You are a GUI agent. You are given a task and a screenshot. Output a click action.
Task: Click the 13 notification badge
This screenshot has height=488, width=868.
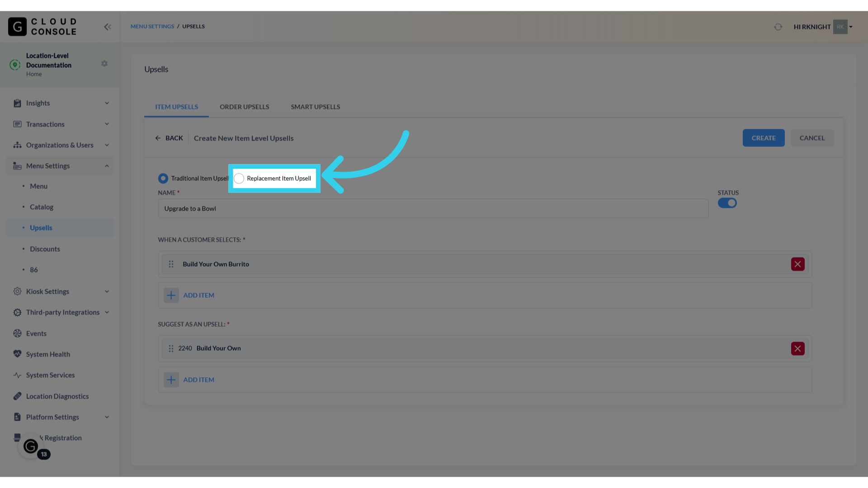(x=44, y=454)
